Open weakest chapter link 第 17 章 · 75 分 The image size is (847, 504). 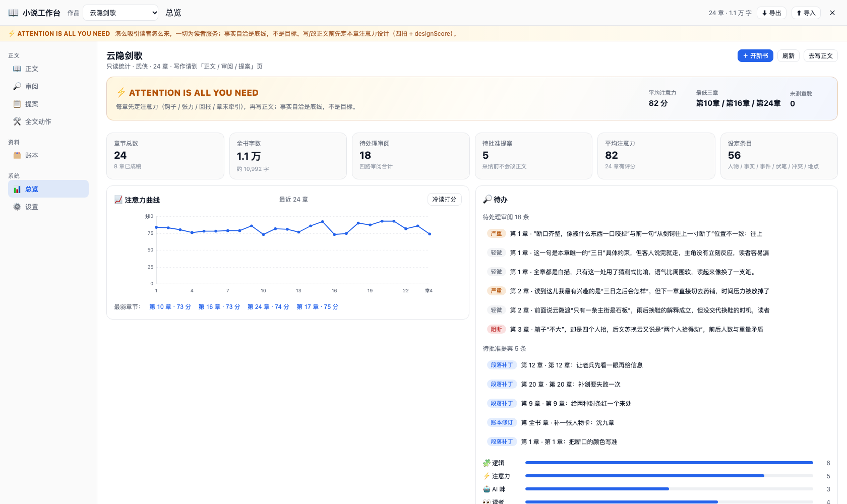pos(318,306)
